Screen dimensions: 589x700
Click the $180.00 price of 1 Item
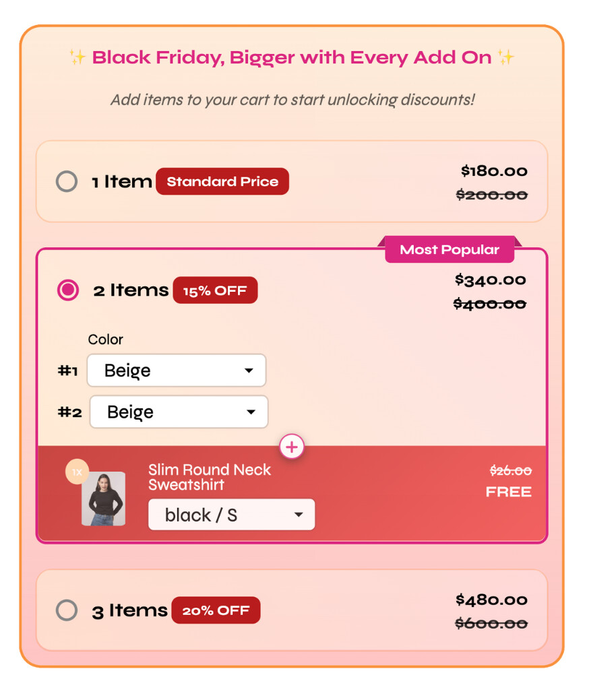click(x=494, y=171)
